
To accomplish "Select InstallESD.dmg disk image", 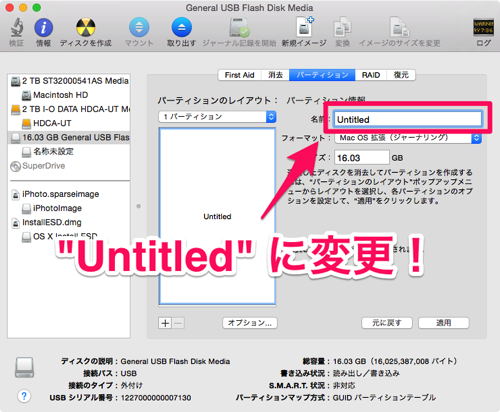I will [69, 222].
